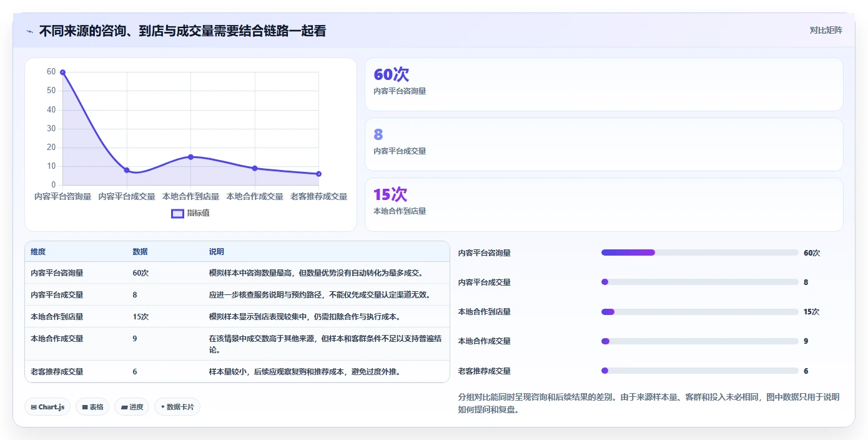Click the footnote starting 分组对比能同时呈现
This screenshot has width=868, height=440.
pos(649,404)
